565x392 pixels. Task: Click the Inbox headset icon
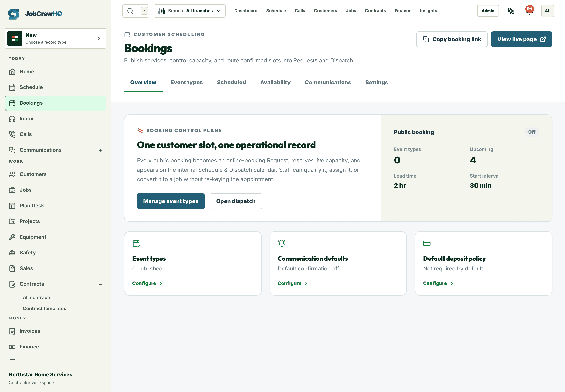(x=12, y=119)
